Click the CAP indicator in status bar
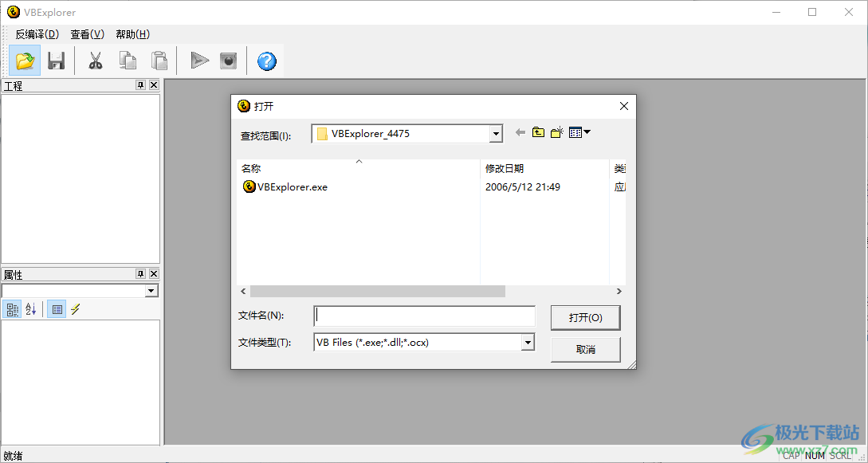 point(791,456)
